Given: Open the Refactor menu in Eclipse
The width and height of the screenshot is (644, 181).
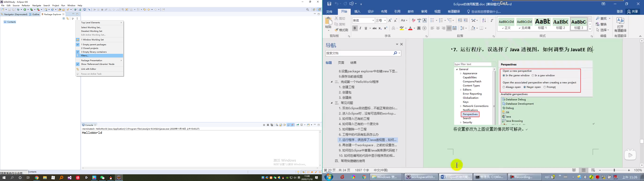Looking at the screenshot, I should (26, 6).
